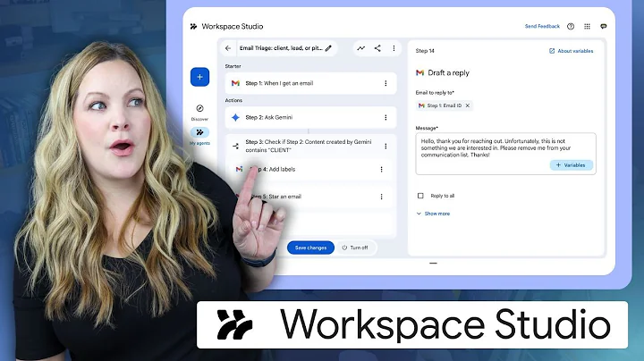Viewport: 644px width, 361px height.
Task: Open the activity chart icon
Action: [x=361, y=48]
